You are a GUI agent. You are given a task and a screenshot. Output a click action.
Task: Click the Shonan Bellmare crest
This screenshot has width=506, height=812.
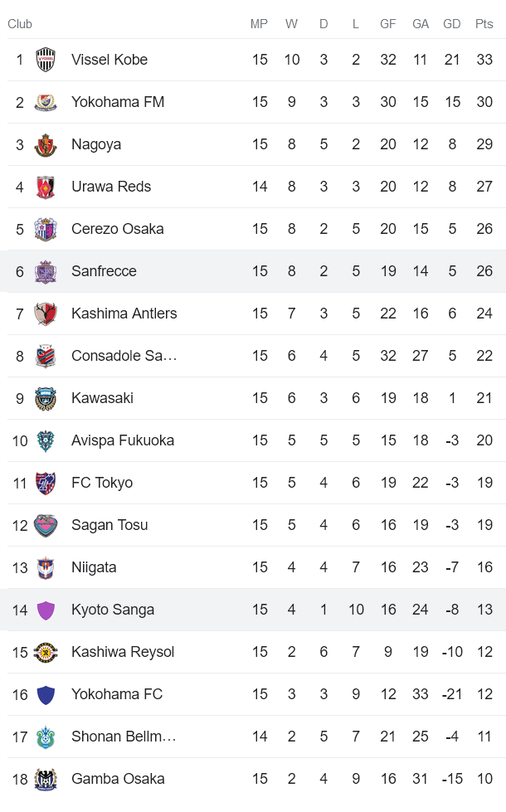point(46,736)
